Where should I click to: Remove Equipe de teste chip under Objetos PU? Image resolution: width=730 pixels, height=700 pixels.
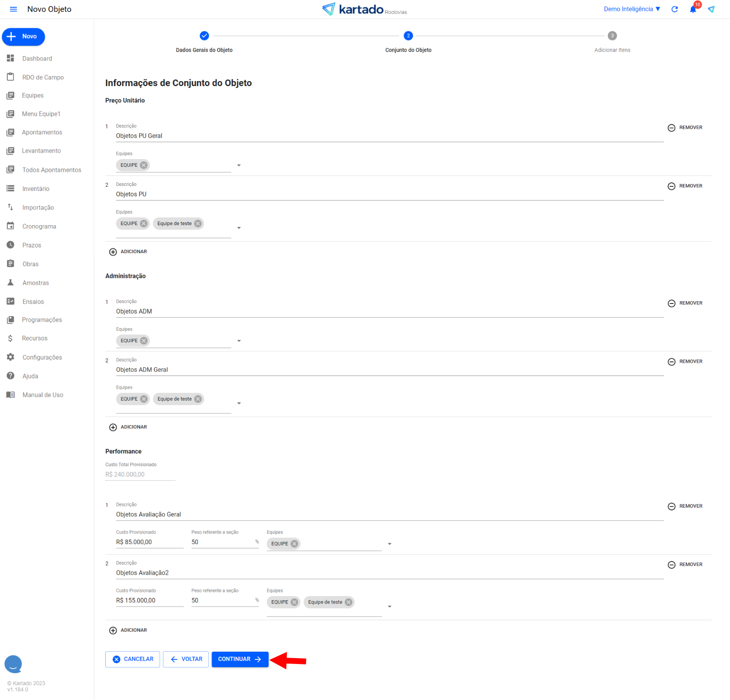[198, 224]
